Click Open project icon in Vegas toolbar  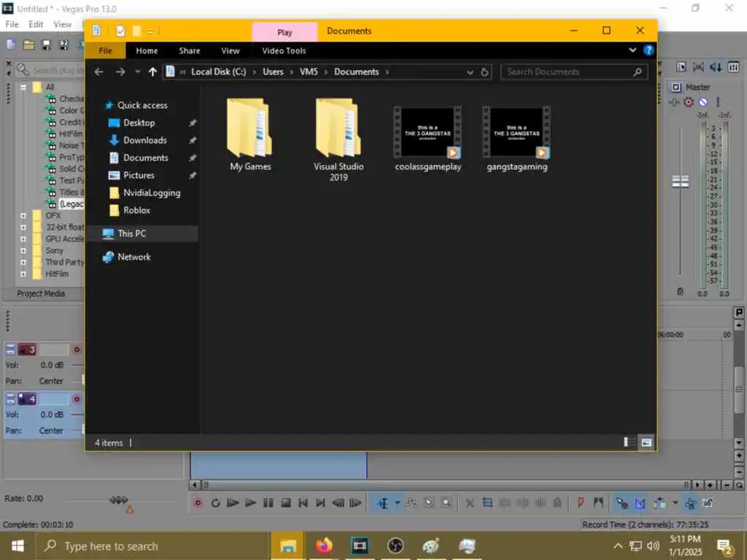click(28, 44)
